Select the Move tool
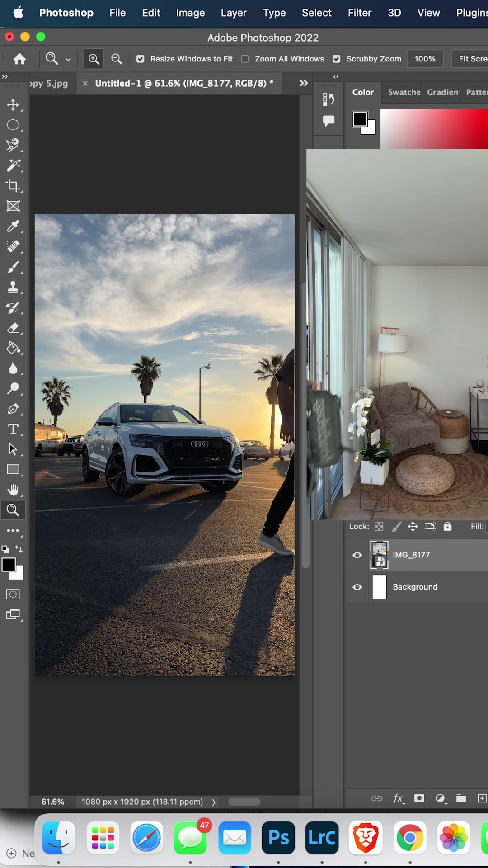The height and width of the screenshot is (868, 488). tap(13, 105)
